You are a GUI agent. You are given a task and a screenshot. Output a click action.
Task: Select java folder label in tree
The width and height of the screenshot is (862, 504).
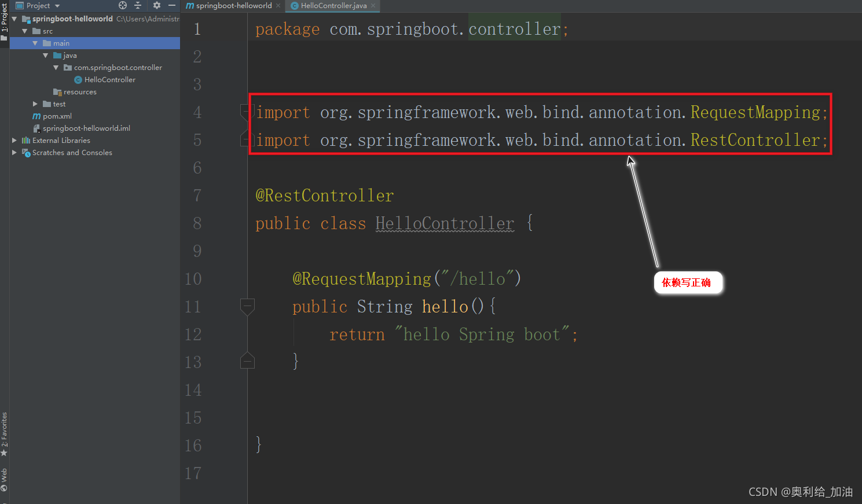pos(70,56)
